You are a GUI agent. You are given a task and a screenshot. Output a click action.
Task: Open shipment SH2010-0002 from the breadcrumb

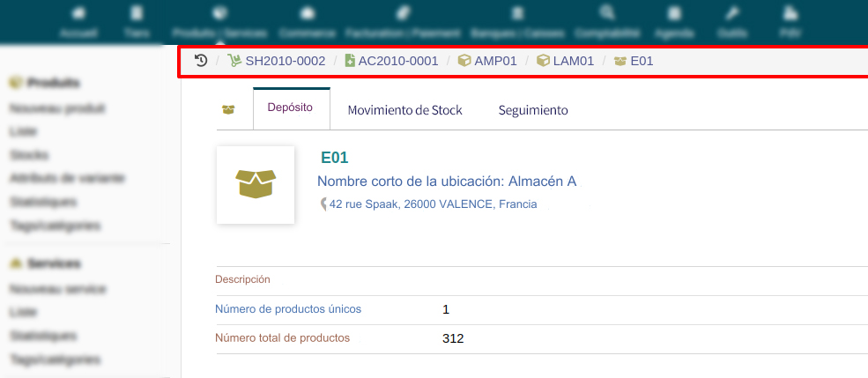[x=277, y=61]
